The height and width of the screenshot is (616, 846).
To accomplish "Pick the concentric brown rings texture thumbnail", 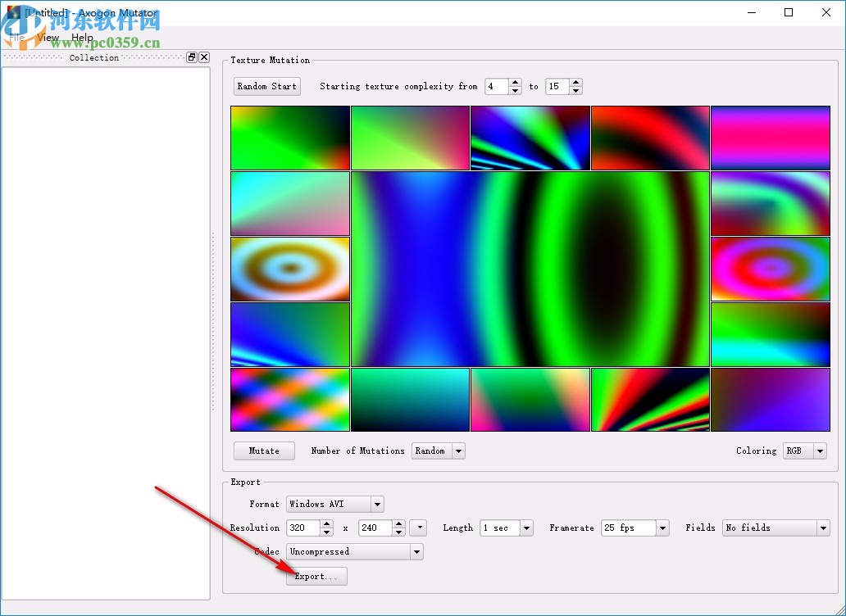I will pos(290,269).
